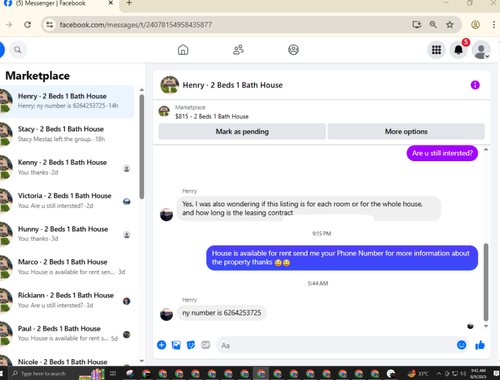Viewport: 500px width, 380px height.
Task: Click the browser address bar URL
Action: coord(136,25)
